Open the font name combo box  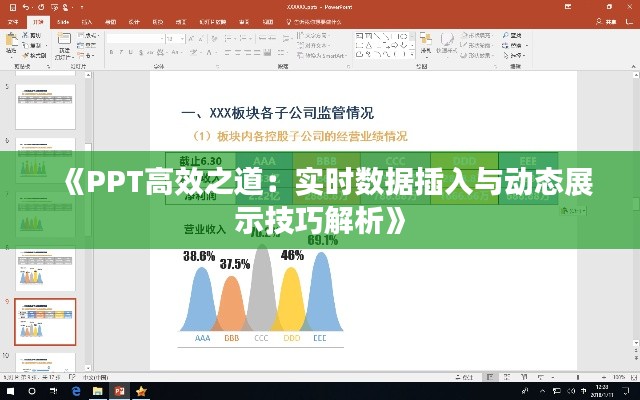pyautogui.click(x=135, y=39)
